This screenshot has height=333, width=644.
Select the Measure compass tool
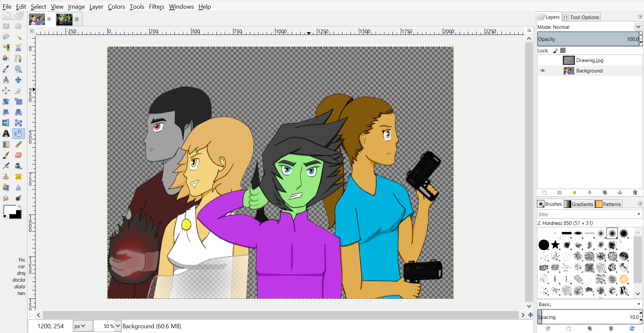[6, 80]
